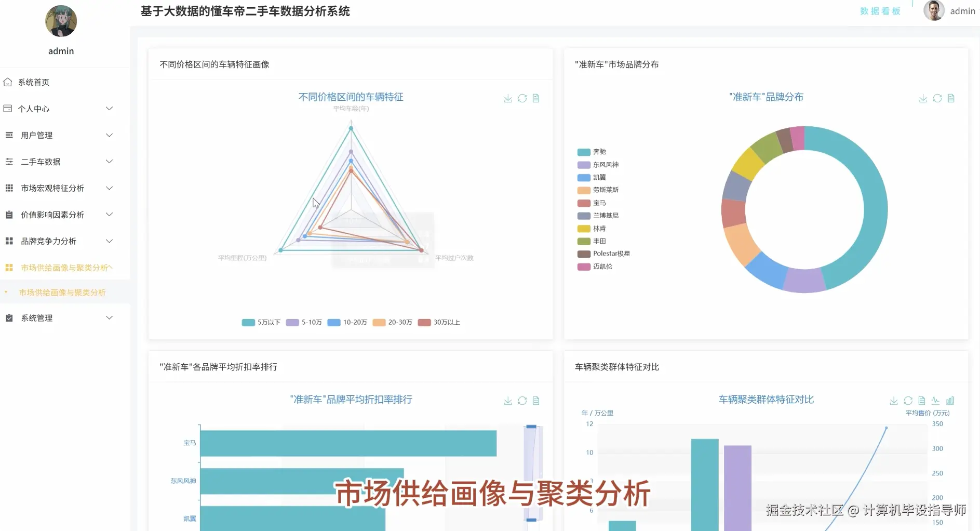Switch cluster chart to line type
The image size is (980, 531).
936,401
